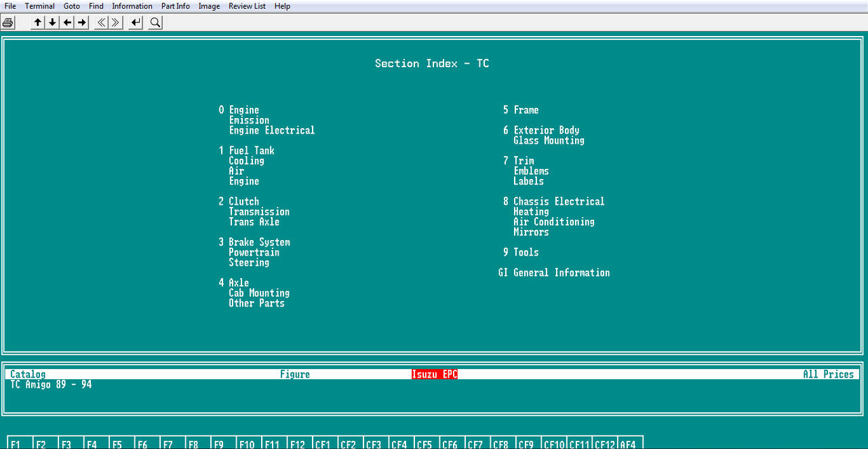Select section 9 Tools

click(x=521, y=252)
